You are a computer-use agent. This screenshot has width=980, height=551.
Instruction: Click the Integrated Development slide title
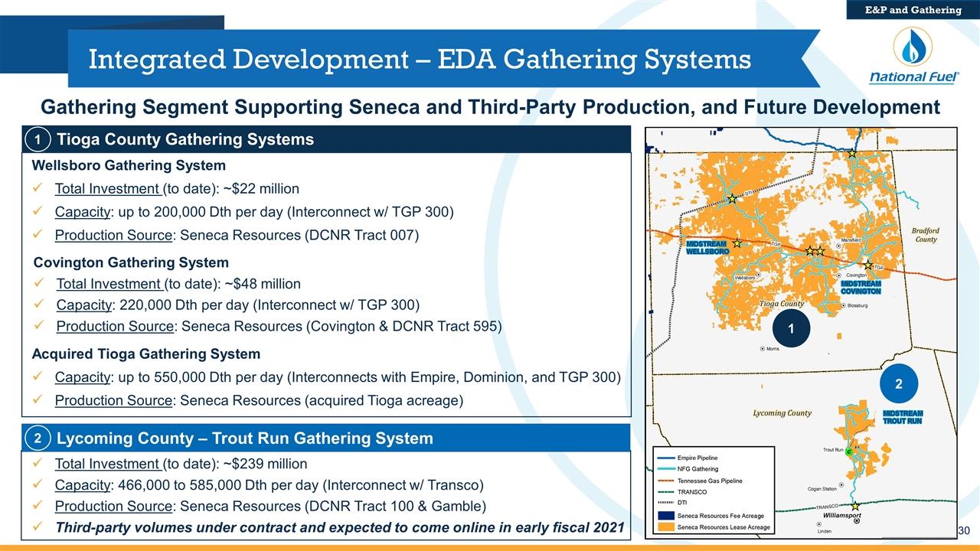coord(420,58)
